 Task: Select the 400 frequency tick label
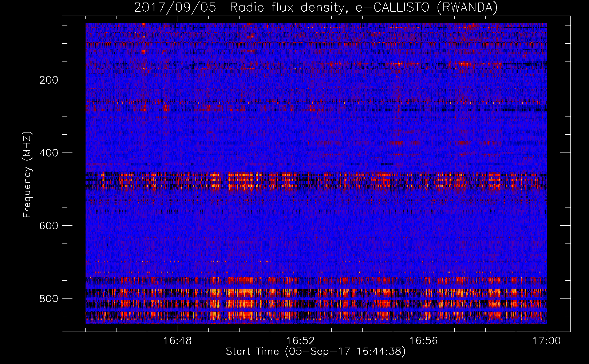coord(48,153)
